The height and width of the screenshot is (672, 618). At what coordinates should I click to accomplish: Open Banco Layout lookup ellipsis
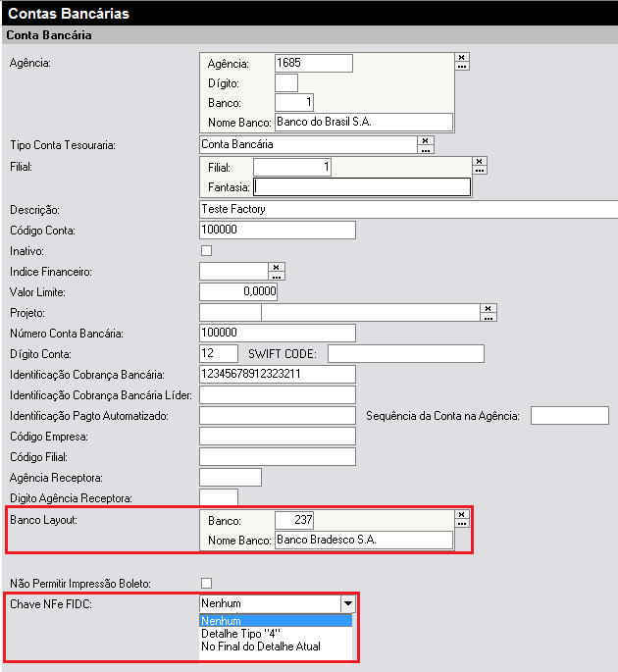point(462,523)
